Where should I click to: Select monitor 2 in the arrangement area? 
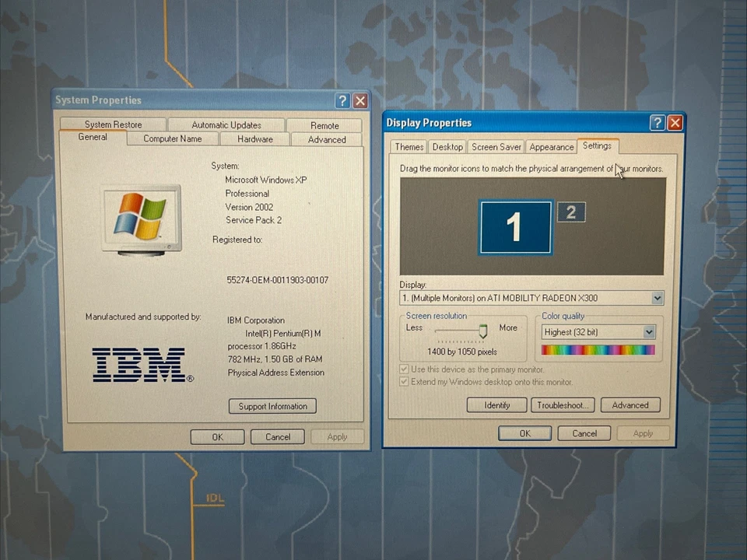click(x=571, y=212)
